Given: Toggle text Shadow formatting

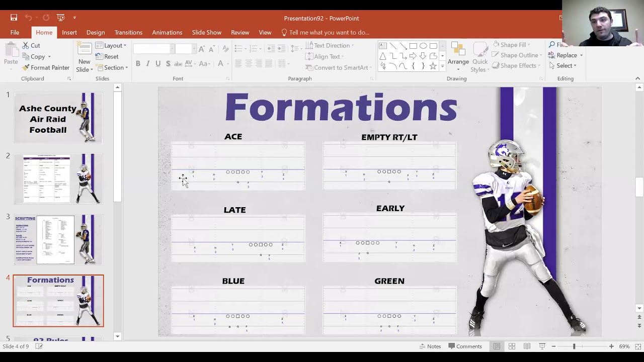Looking at the screenshot, I should pos(168,63).
